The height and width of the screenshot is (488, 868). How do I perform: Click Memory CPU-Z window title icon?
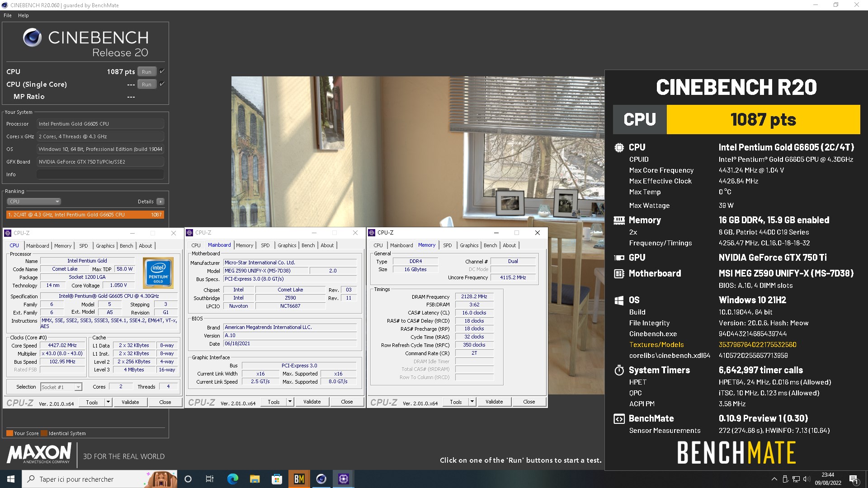click(x=372, y=233)
